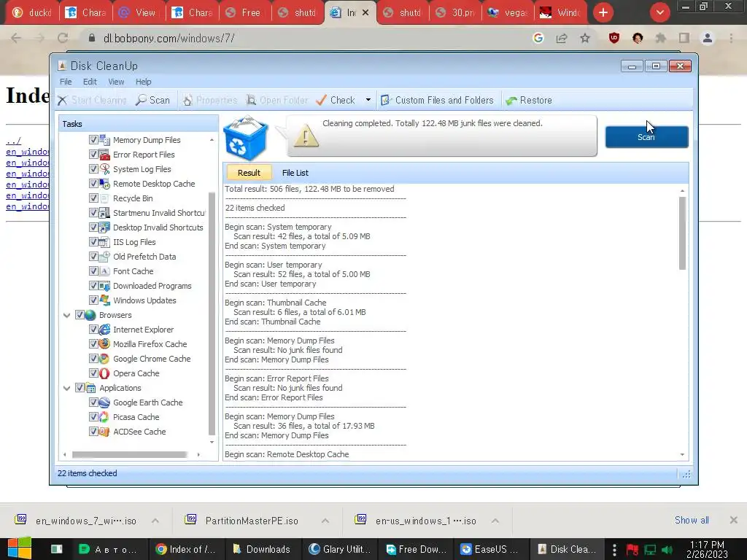Open the parent directory ../ link
747x560 pixels.
pyautogui.click(x=13, y=141)
